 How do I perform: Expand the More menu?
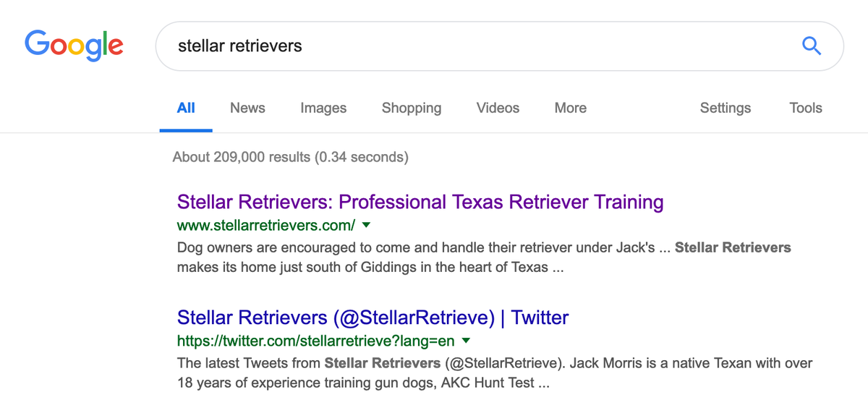[x=570, y=108]
